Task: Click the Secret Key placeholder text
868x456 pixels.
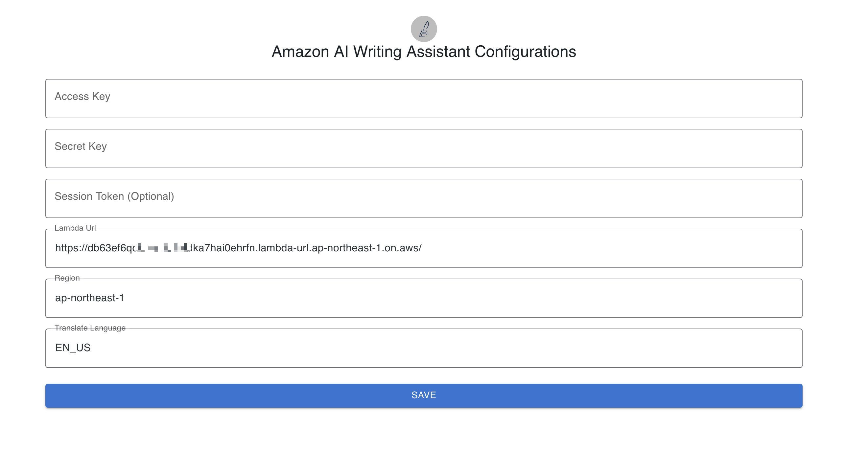Action: click(81, 147)
